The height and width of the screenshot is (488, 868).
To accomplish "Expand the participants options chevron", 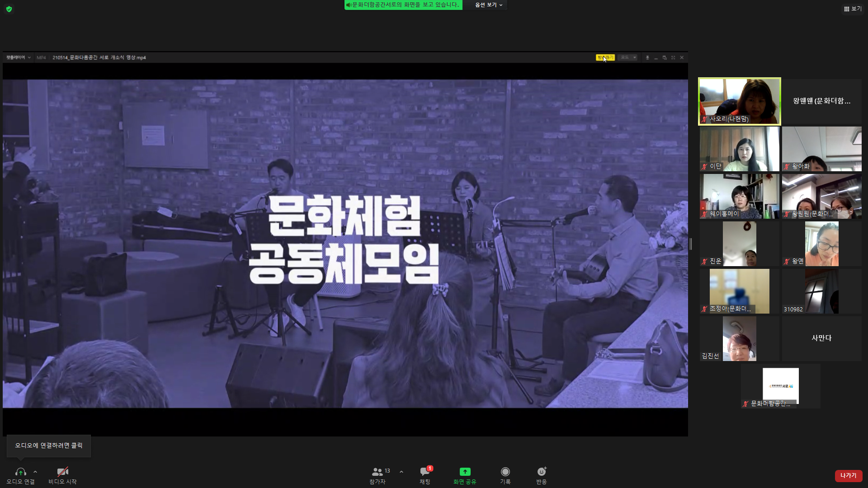I will point(401,472).
